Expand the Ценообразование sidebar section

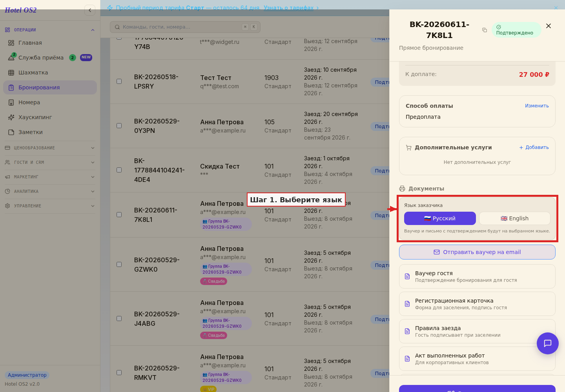pyautogui.click(x=50, y=148)
